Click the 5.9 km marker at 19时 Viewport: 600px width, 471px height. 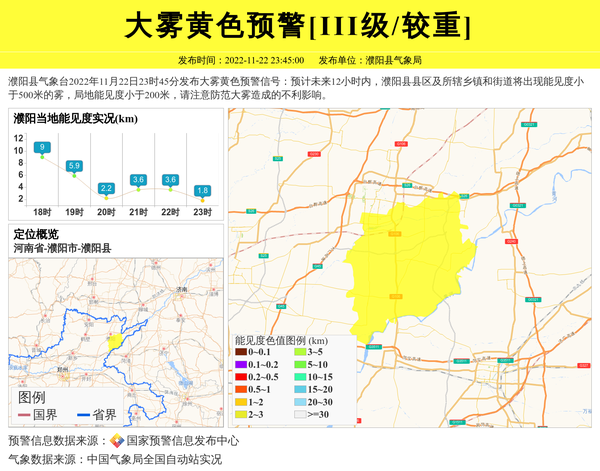point(74,166)
